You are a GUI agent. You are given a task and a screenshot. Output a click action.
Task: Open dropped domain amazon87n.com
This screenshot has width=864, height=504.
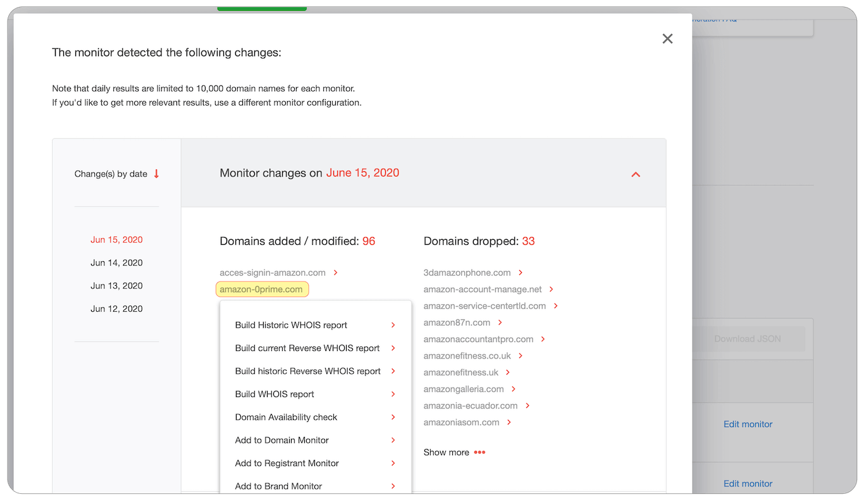[457, 323]
